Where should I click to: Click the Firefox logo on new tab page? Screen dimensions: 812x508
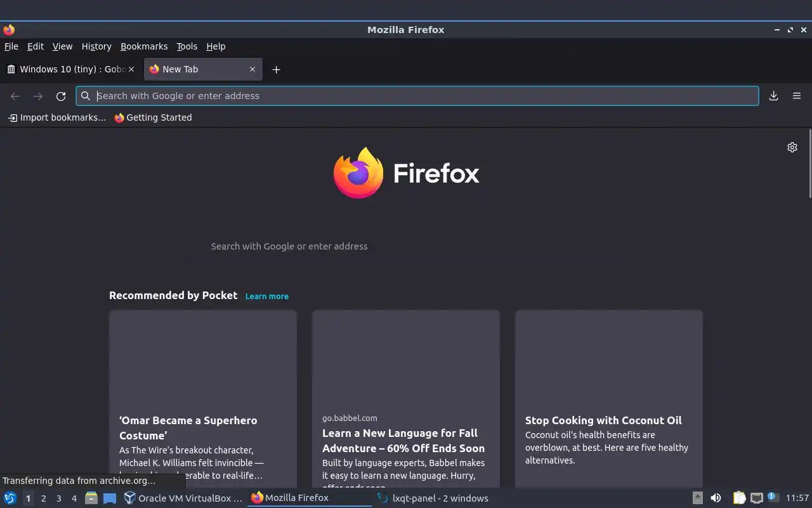coord(406,173)
